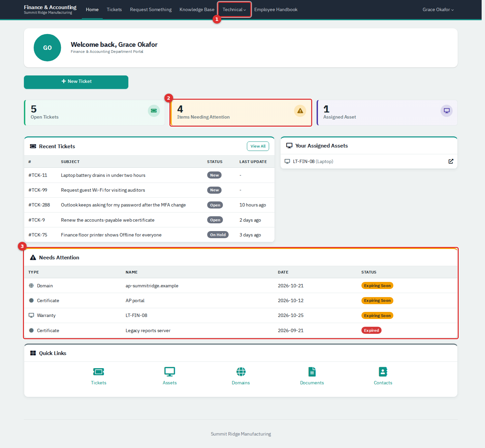Click the Your Assigned Assets monitor icon
This screenshot has height=448, width=485.
[x=289, y=146]
